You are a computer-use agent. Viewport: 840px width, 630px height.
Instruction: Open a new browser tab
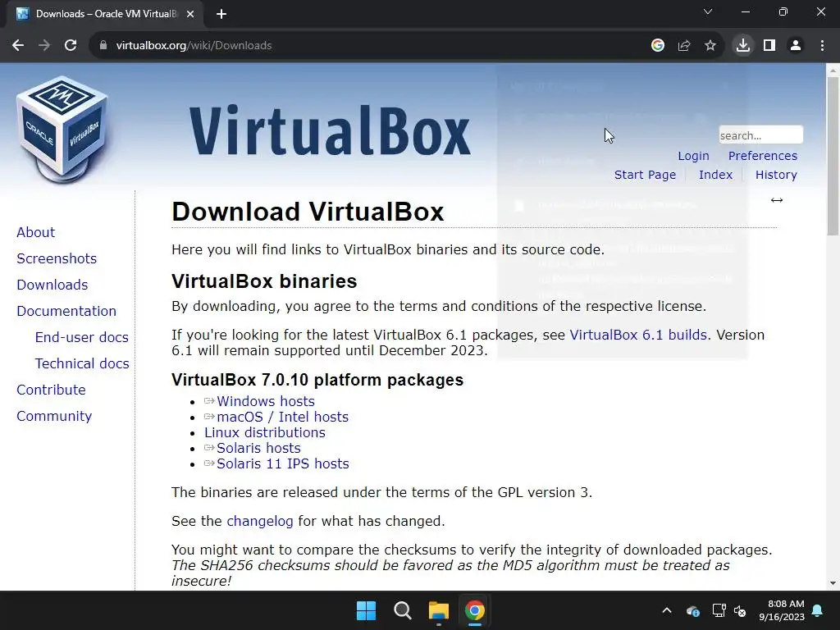(x=221, y=14)
